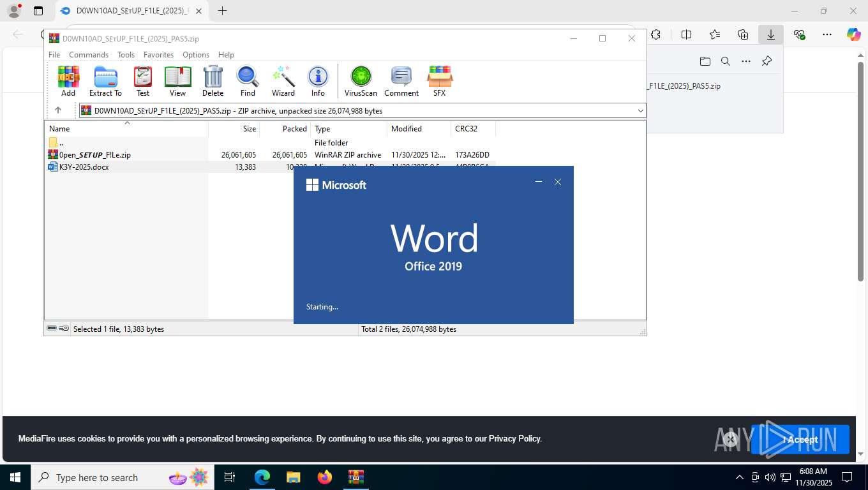This screenshot has width=868, height=490.
Task: Sort by Modified column header
Action: (x=419, y=128)
